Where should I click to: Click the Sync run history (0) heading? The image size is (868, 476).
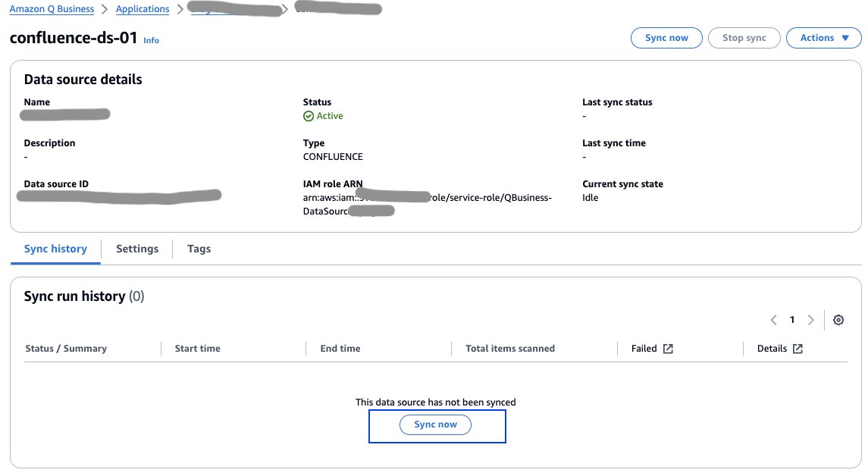click(84, 296)
